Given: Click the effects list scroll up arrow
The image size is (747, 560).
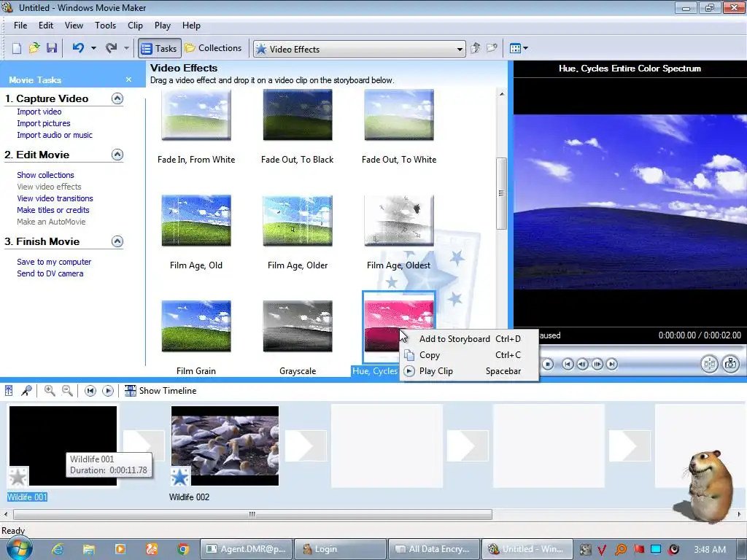Looking at the screenshot, I should tap(502, 94).
